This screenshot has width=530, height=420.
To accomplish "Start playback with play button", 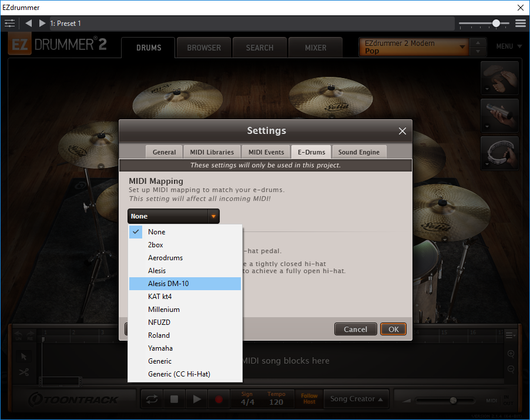I will click(197, 399).
